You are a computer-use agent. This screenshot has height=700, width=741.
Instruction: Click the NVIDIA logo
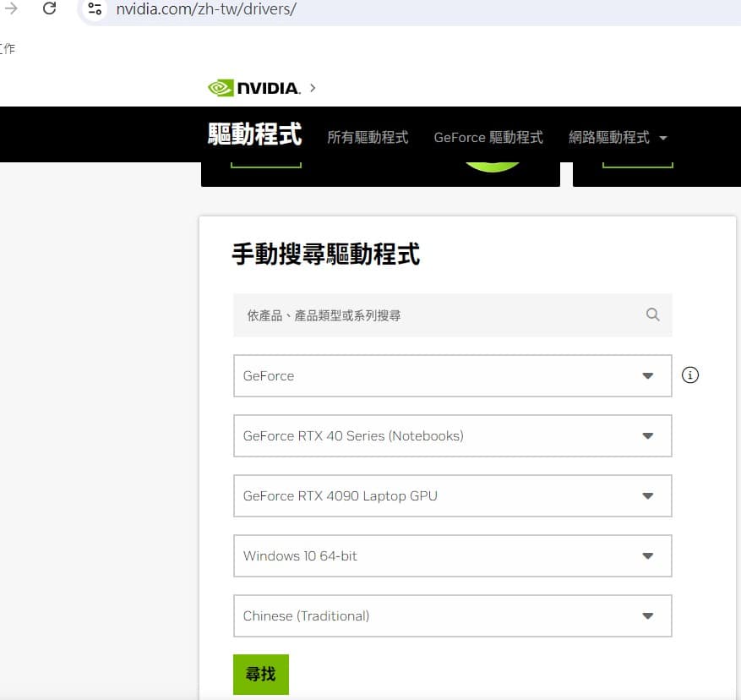click(x=253, y=87)
